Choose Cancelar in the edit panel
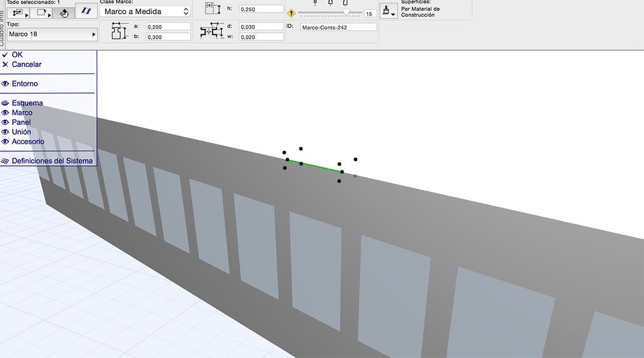Image resolution: width=644 pixels, height=358 pixels. coord(26,64)
